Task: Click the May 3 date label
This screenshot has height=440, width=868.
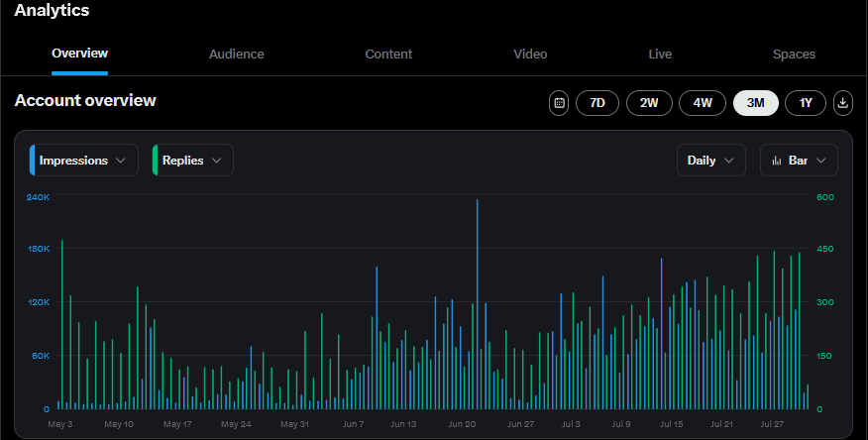Action: coord(60,424)
